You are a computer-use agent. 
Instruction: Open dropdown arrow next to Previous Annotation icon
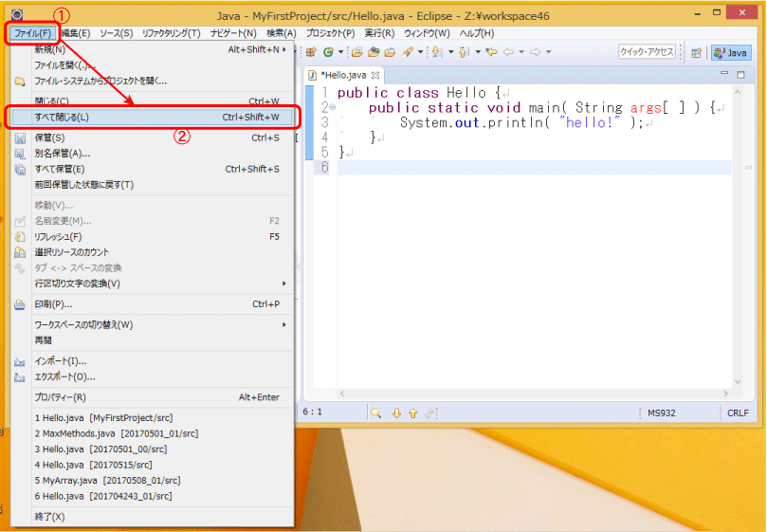coord(478,52)
